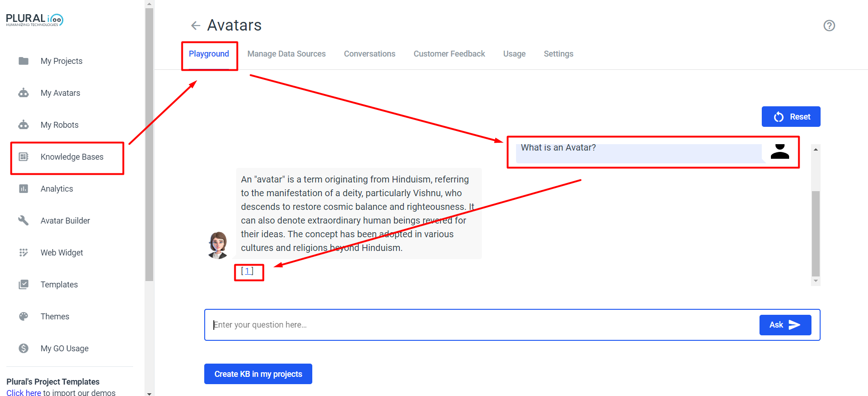Click the Plural.io logo

click(x=35, y=20)
